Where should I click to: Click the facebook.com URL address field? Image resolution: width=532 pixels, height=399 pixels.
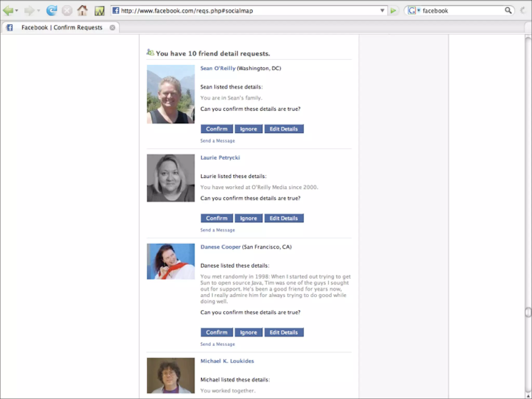249,11
